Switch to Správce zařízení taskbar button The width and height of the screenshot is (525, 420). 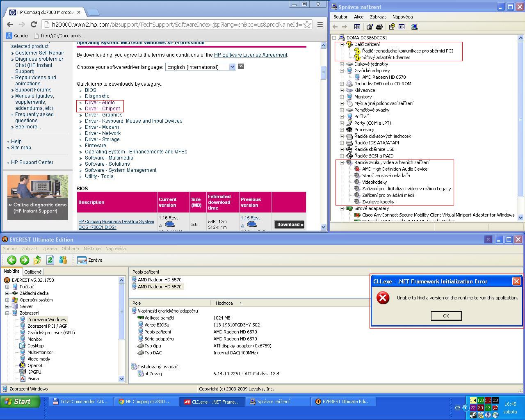278,402
